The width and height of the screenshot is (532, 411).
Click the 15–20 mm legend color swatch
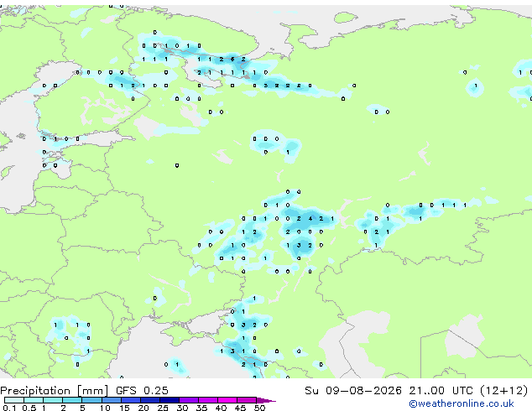click(x=131, y=400)
